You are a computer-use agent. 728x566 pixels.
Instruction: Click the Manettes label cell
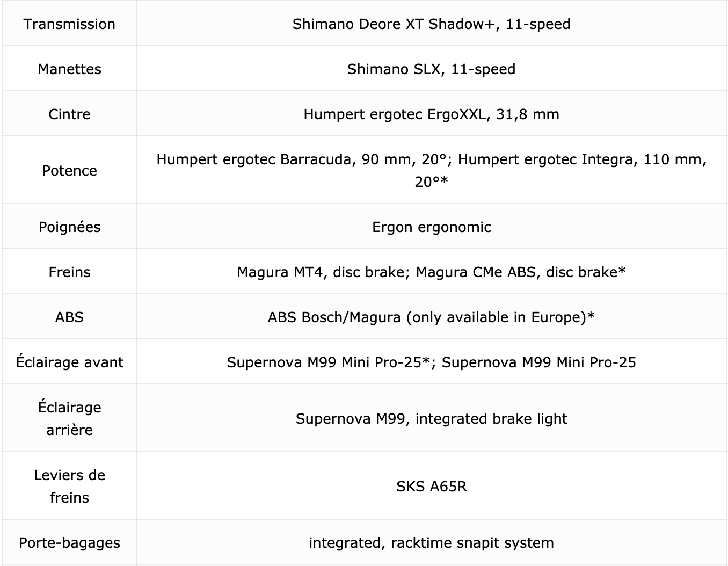pyautogui.click(x=69, y=69)
